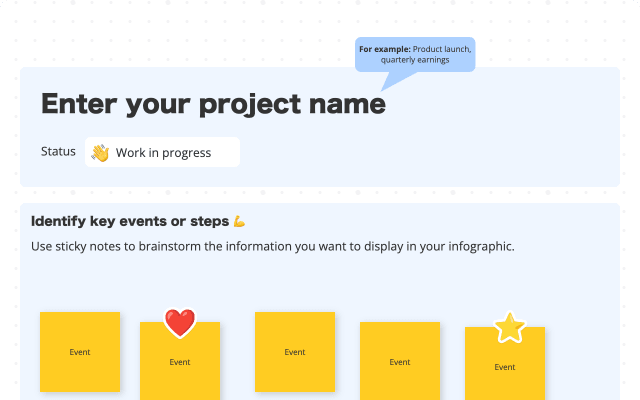640x400 pixels.
Task: Select the yellow star sticker
Action: click(x=510, y=327)
